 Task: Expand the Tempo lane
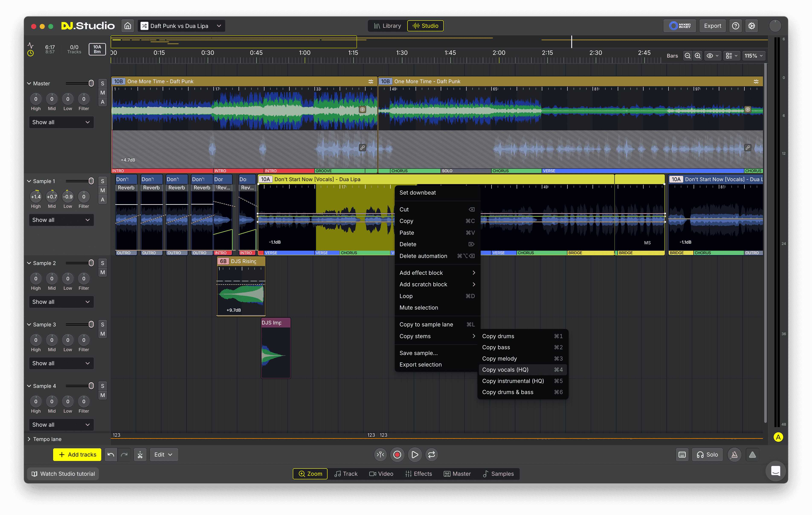point(29,439)
